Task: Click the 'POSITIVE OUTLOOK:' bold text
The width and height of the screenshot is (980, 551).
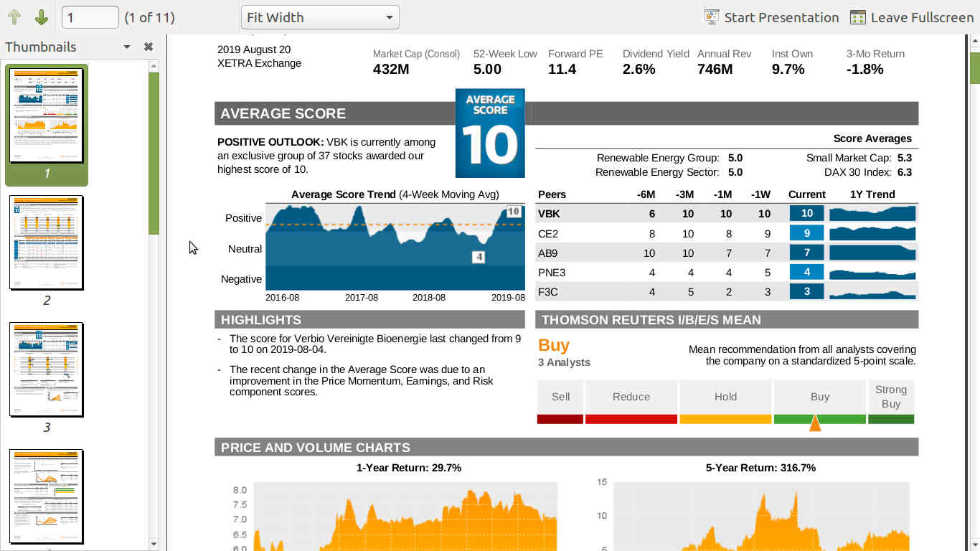Action: (x=270, y=142)
